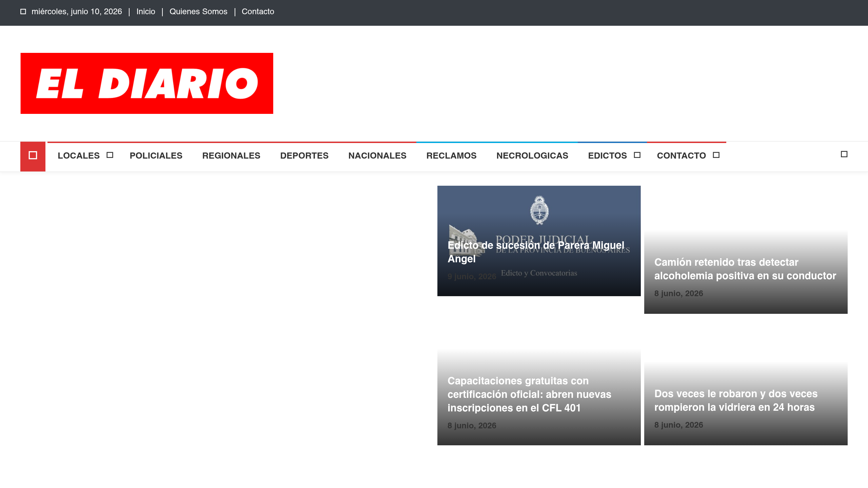Image resolution: width=868 pixels, height=488 pixels.
Task: Click Contacto link in top bar
Action: pos(258,12)
